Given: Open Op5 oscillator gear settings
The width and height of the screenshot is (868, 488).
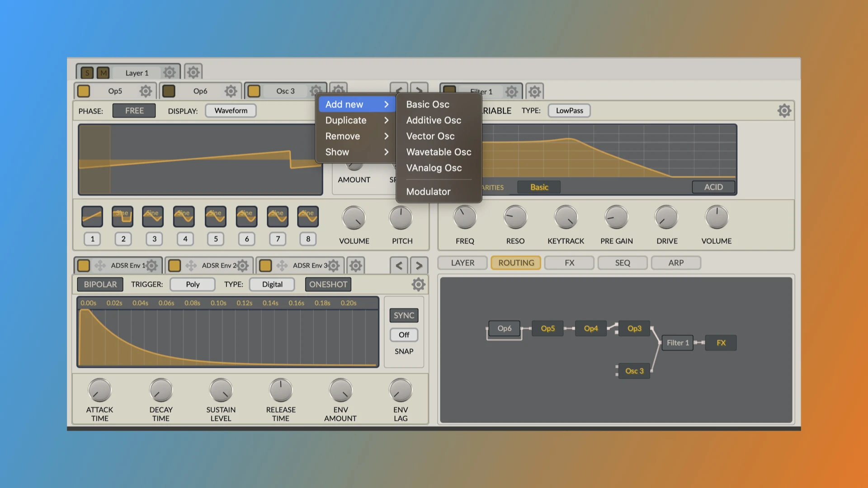Looking at the screenshot, I should click(146, 91).
